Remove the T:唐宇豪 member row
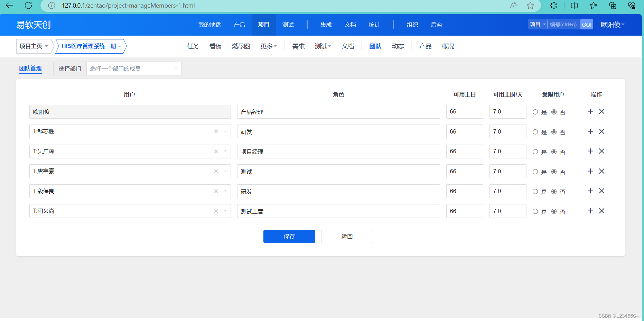 tap(601, 171)
